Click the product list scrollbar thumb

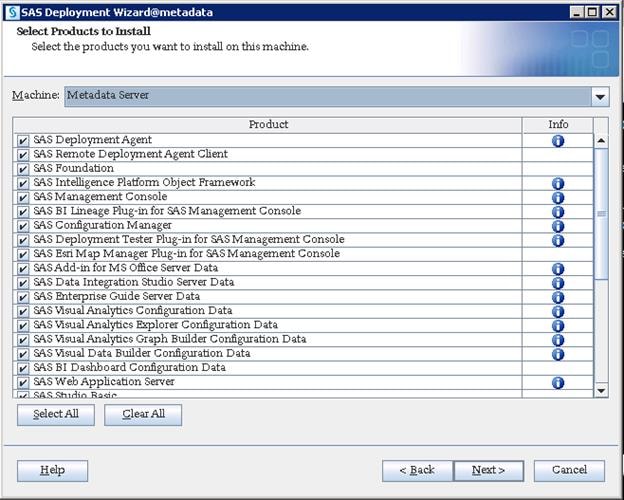tap(601, 214)
